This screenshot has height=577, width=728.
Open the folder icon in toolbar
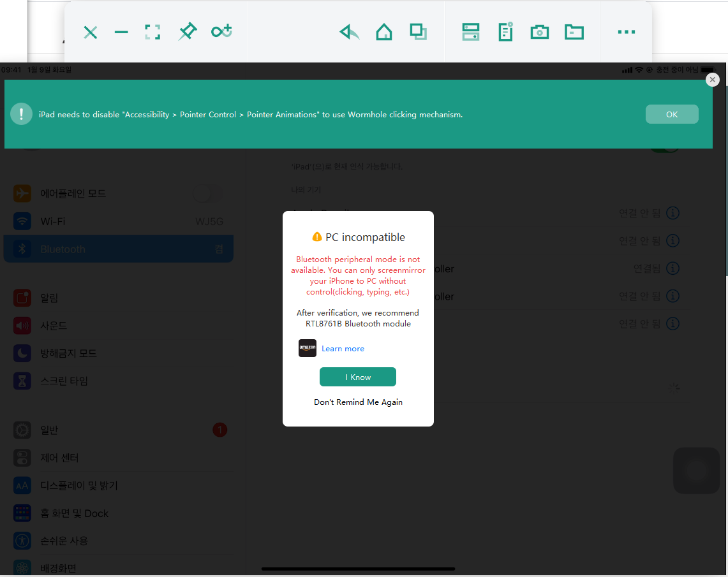coord(574,32)
